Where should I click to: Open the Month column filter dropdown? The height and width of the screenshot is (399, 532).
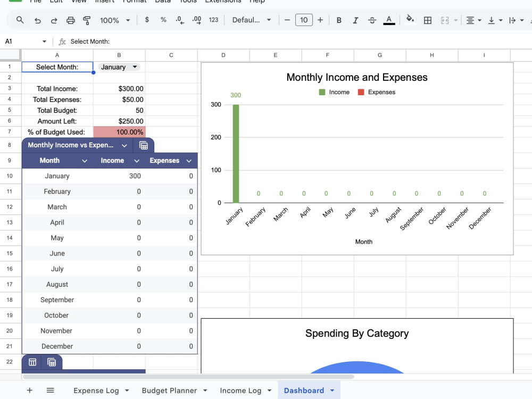(x=85, y=161)
